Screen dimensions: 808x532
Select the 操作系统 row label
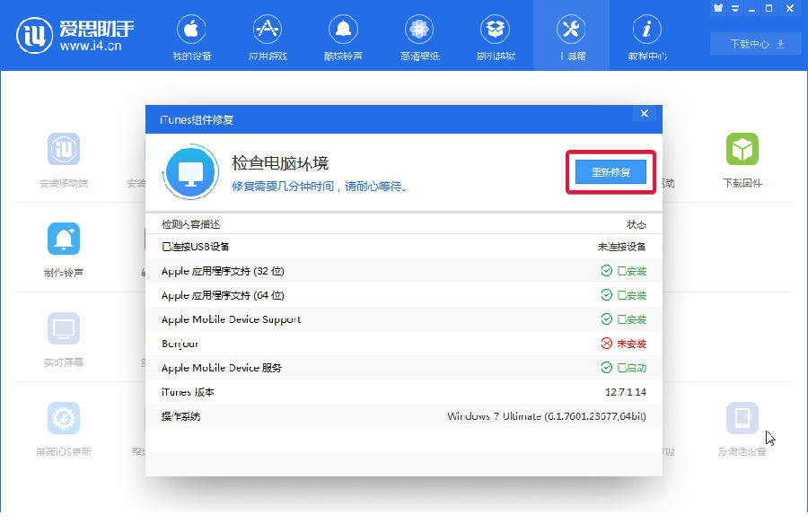tap(180, 416)
